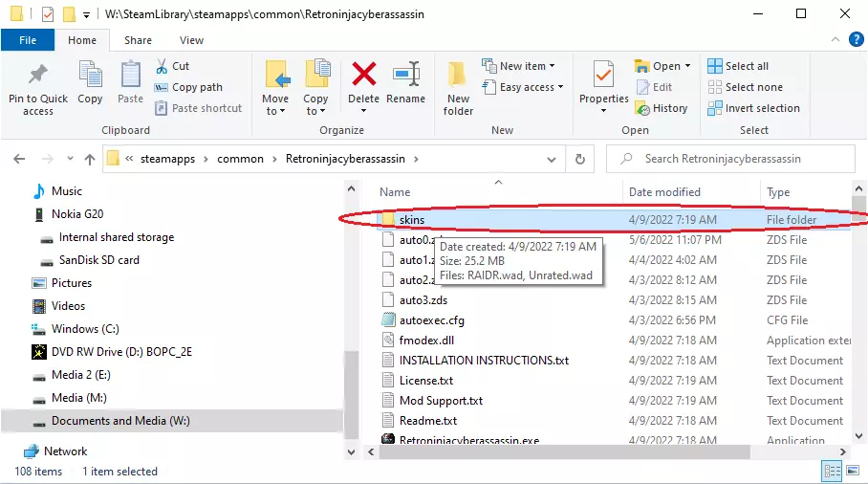Image resolution: width=868 pixels, height=484 pixels.
Task: Click Copy path in Clipboard group
Action: click(188, 87)
